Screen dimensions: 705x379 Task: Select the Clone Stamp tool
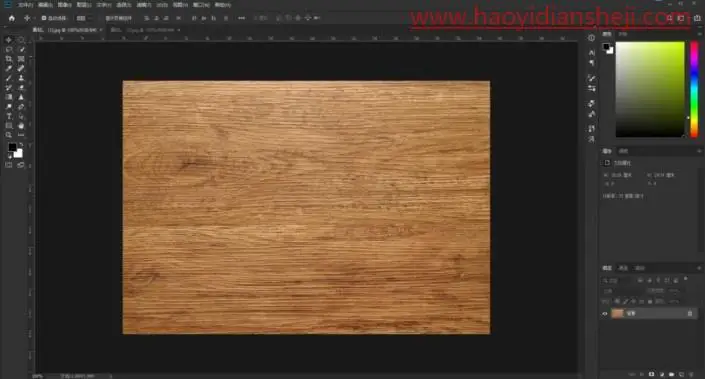(x=21, y=78)
